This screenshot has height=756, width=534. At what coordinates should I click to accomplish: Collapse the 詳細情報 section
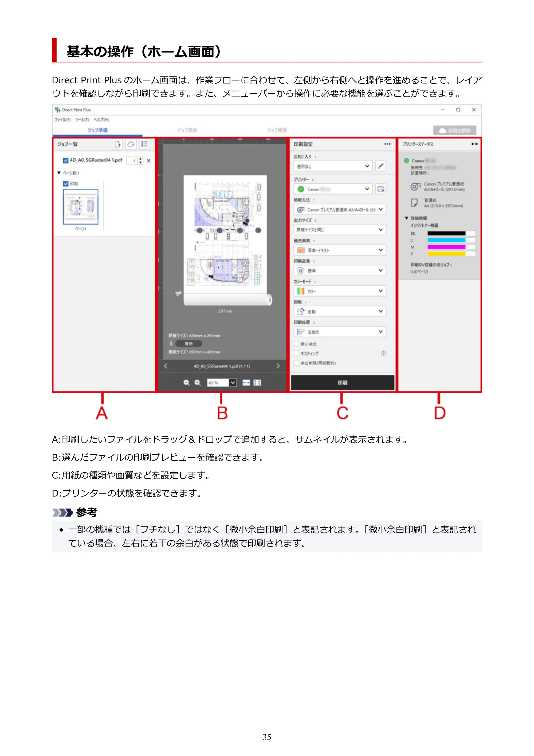pos(407,218)
